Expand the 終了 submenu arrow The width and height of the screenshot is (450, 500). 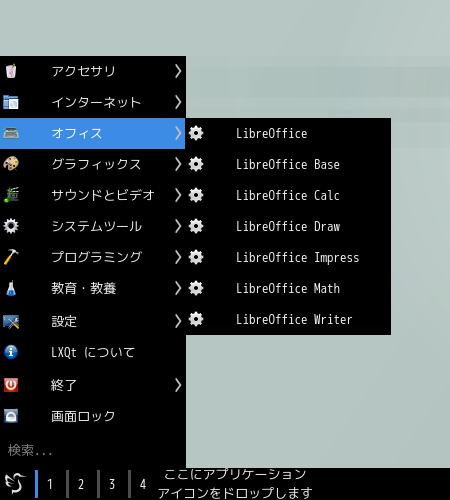click(x=178, y=385)
